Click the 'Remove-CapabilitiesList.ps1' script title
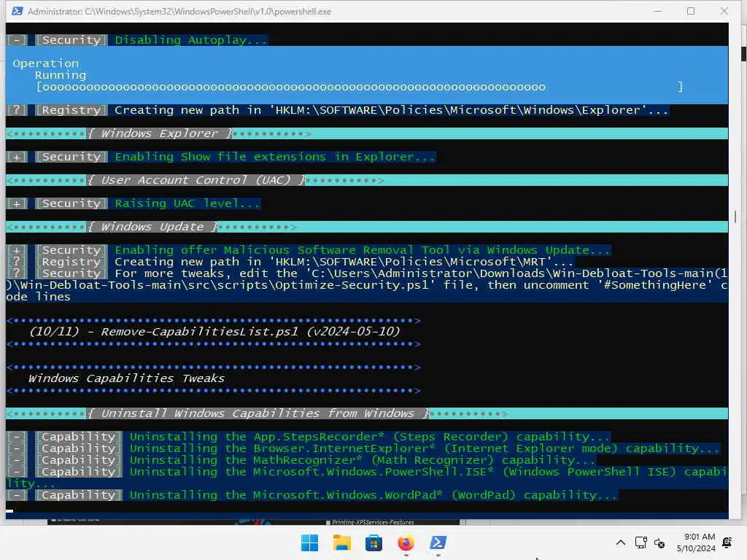747x560 pixels. pos(214,332)
